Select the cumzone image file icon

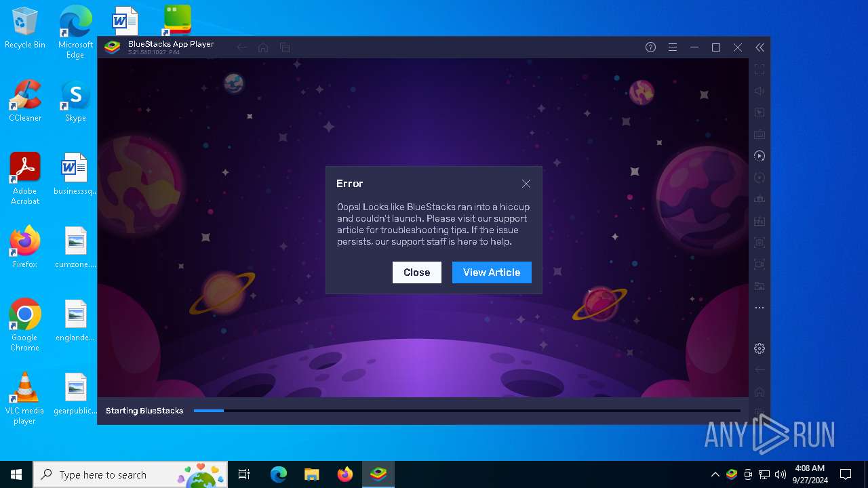tap(75, 247)
